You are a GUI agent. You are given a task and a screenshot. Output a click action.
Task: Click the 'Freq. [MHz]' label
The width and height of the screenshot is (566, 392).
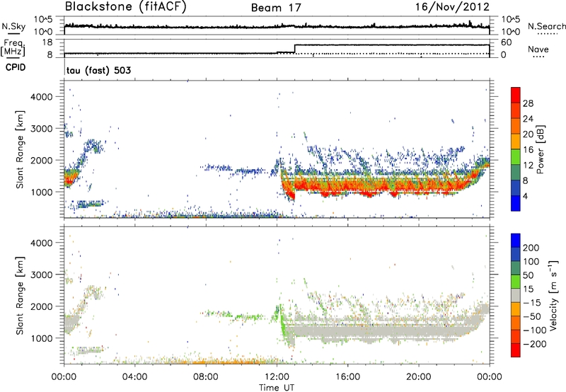[13, 47]
